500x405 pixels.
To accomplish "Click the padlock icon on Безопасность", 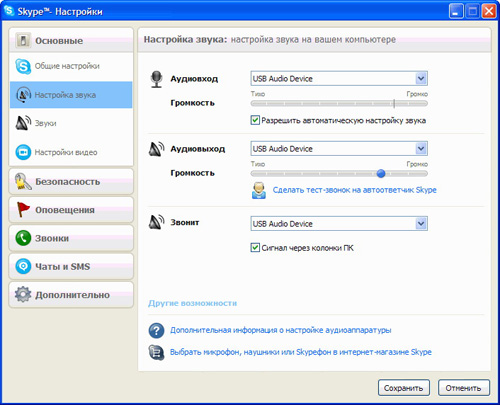I will click(23, 181).
